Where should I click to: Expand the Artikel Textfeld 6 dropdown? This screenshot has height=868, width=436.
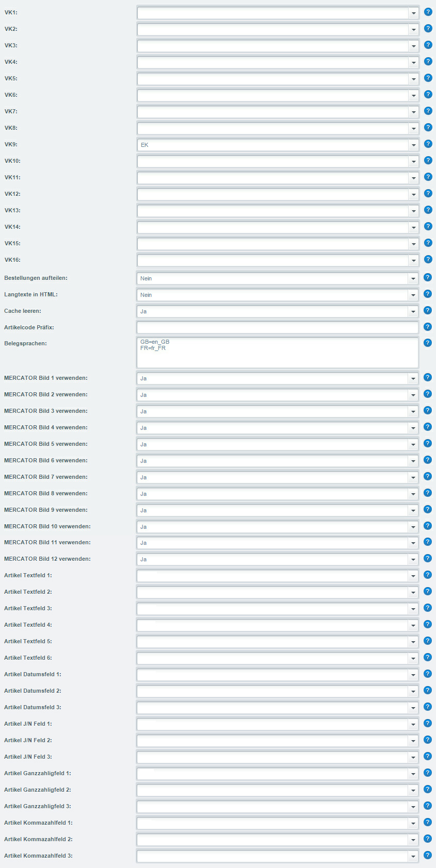point(278,658)
